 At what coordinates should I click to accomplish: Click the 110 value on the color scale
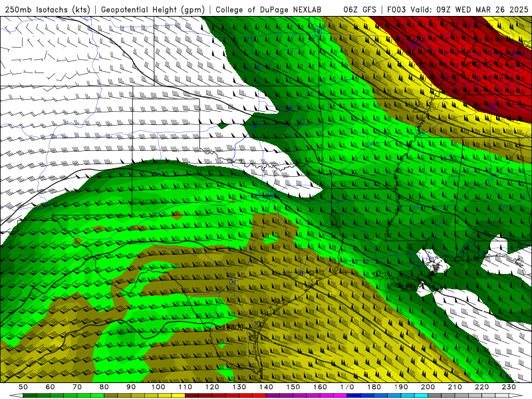tap(186, 387)
